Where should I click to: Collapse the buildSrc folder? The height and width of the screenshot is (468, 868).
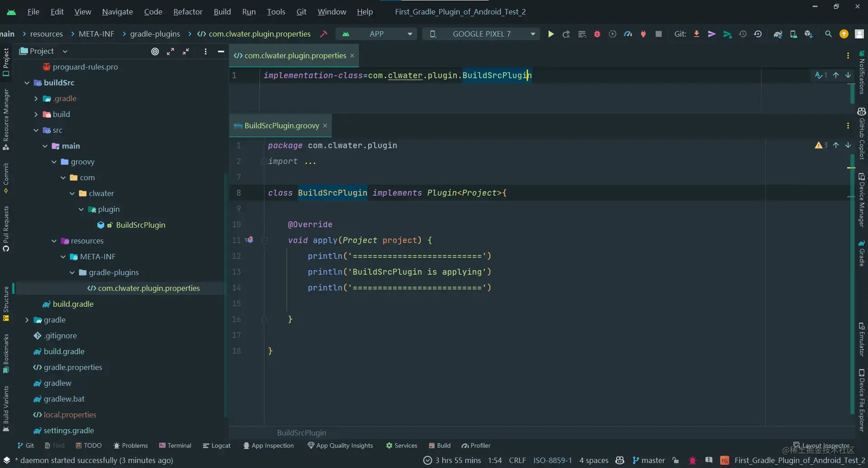(27, 83)
